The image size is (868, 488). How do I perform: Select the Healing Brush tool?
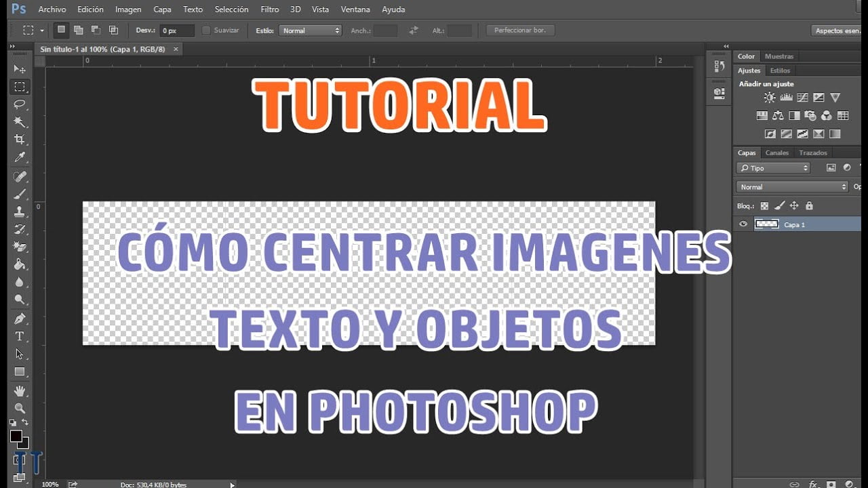[20, 177]
